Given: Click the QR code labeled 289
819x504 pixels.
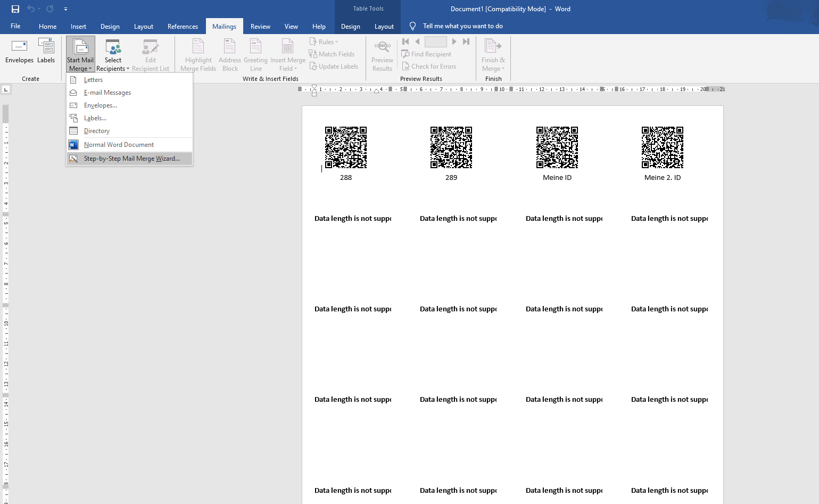Looking at the screenshot, I should 451,147.
